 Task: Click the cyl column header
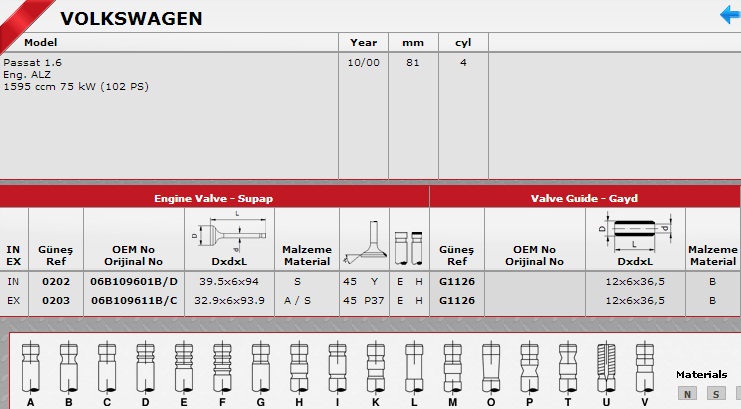463,43
